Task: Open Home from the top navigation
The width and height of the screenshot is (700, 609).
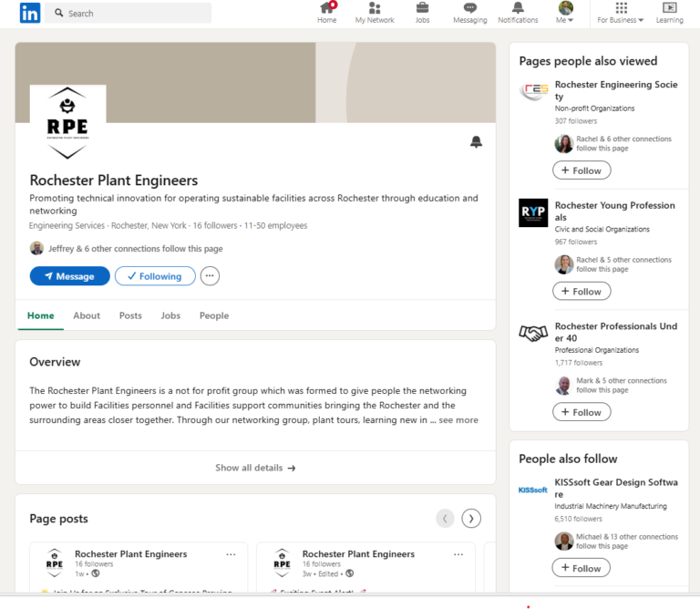Action: [x=327, y=13]
